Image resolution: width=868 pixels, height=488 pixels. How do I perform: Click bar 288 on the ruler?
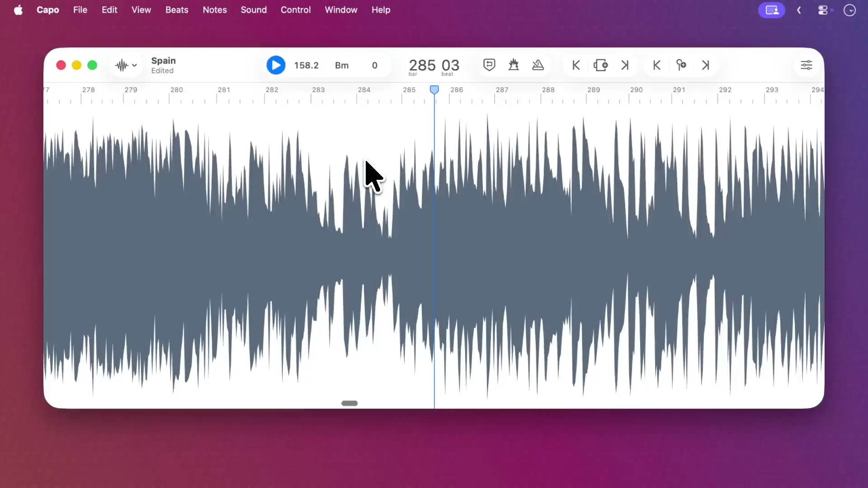(x=548, y=89)
